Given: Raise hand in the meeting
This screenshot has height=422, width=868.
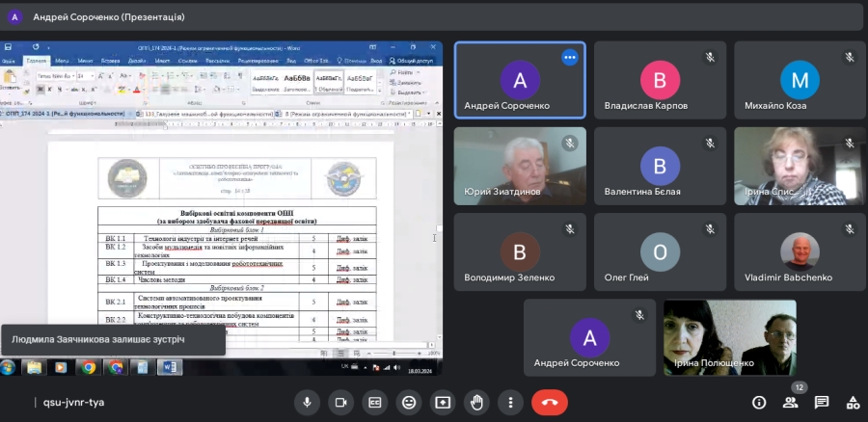Looking at the screenshot, I should tap(476, 402).
